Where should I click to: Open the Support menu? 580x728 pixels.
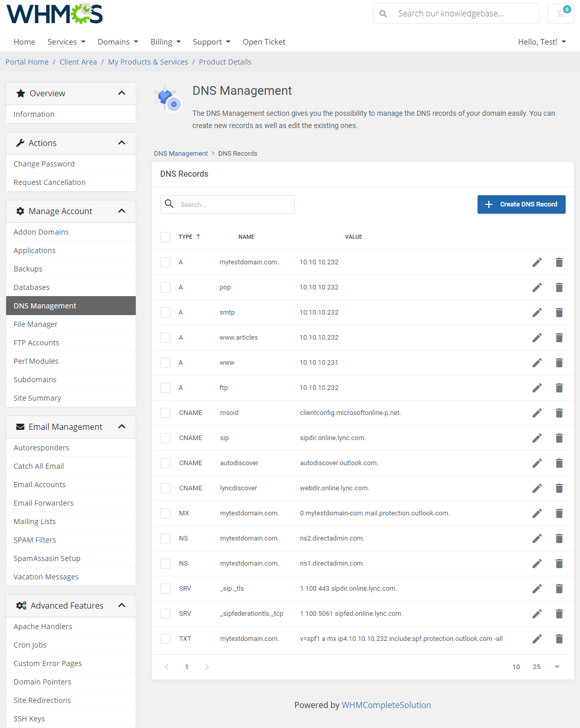211,41
